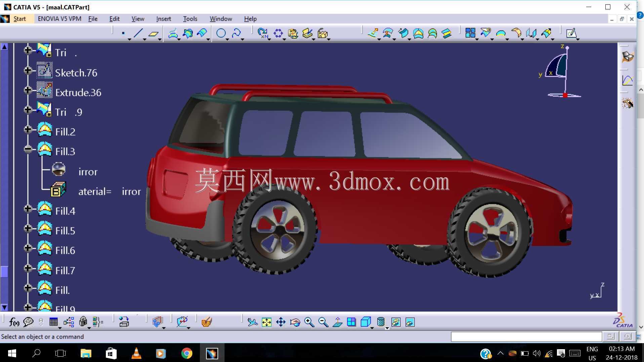
Task: Select the Plane tool
Action: tap(154, 33)
